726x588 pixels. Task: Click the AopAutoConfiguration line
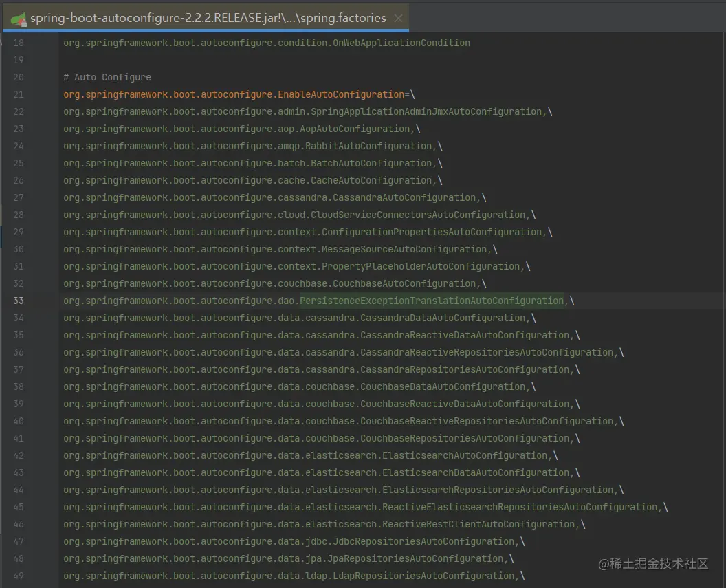click(x=242, y=129)
